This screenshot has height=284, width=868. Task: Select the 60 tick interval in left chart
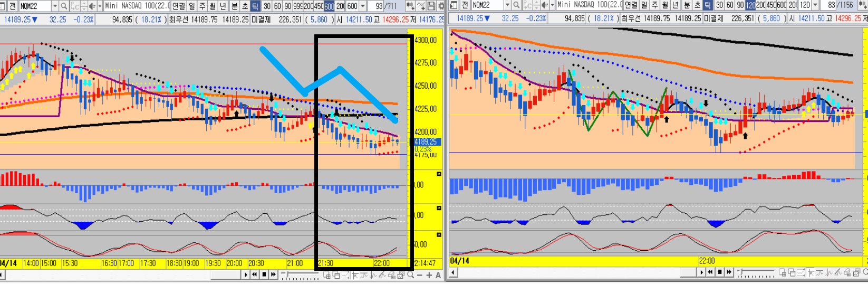[x=277, y=6]
